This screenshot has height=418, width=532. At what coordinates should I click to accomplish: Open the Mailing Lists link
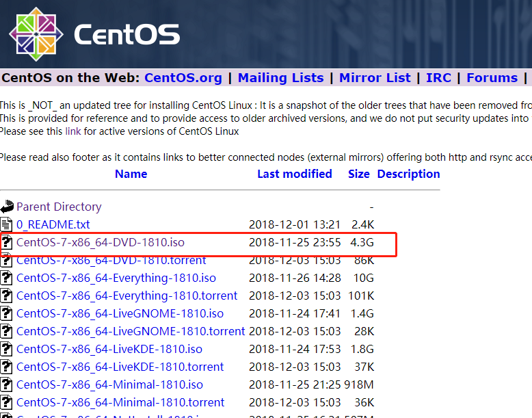280,78
